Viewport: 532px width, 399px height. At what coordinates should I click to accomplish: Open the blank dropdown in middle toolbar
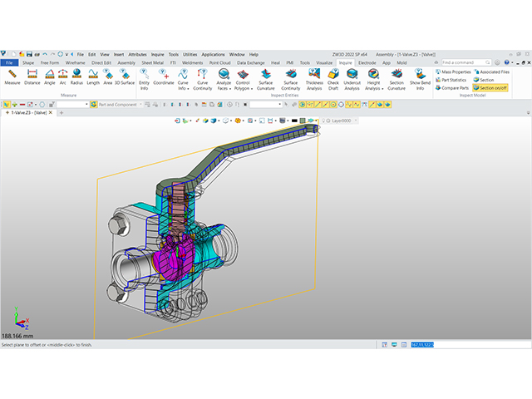click(266, 105)
